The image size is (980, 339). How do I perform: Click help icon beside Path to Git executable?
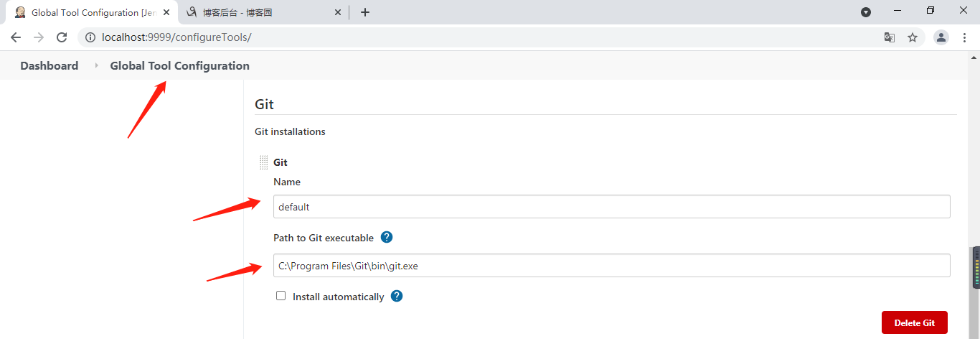387,237
